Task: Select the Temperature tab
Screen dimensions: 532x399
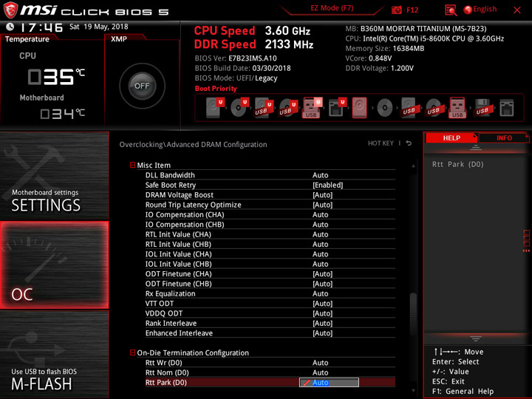Action: coord(27,39)
